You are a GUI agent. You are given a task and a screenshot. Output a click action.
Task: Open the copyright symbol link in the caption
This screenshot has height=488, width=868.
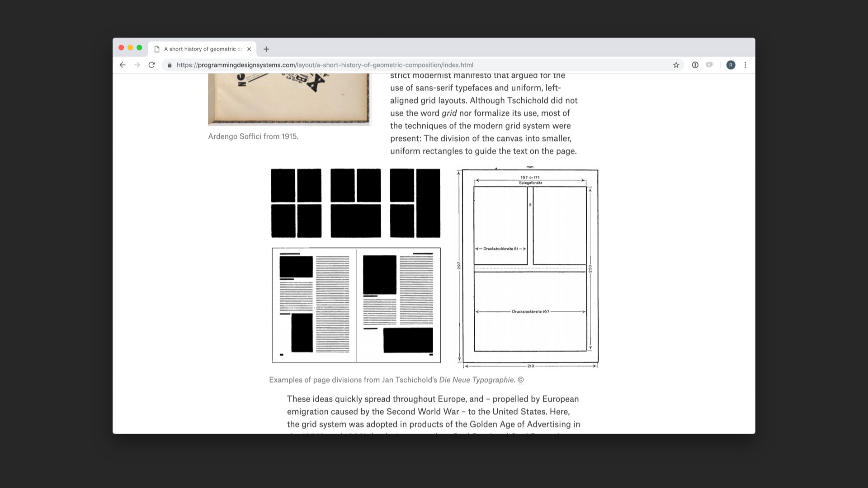click(521, 380)
